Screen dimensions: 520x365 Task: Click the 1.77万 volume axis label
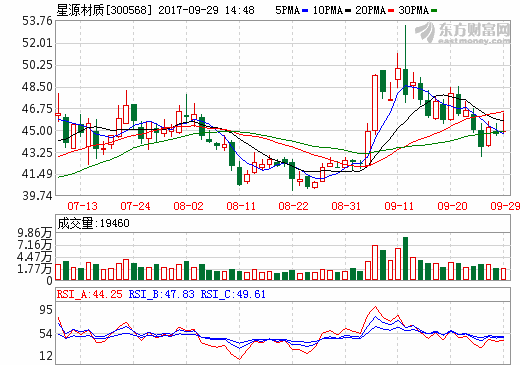35,269
